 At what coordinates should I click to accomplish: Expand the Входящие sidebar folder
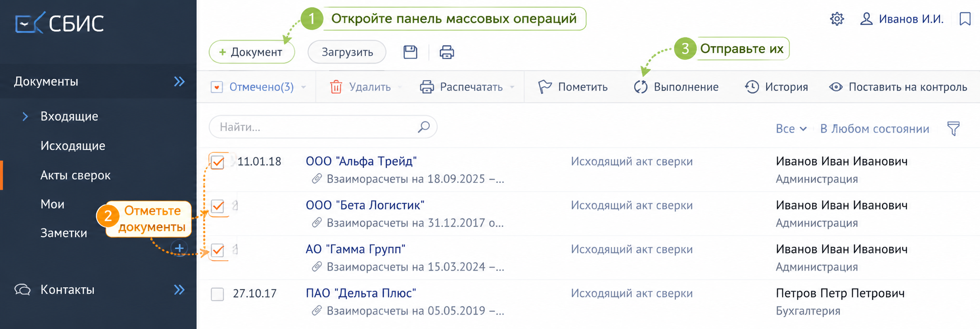coord(25,116)
